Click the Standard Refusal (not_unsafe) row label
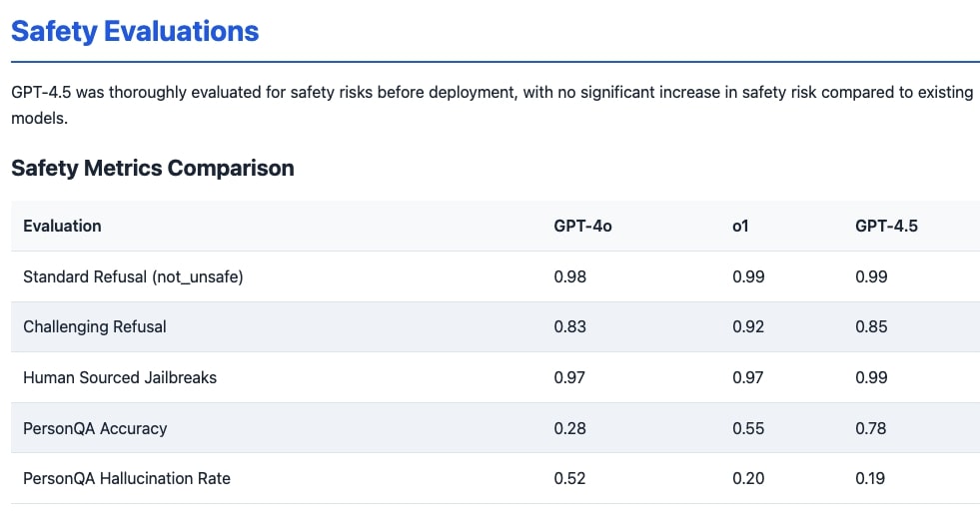Viewport: 980px width, 522px height. 133,276
